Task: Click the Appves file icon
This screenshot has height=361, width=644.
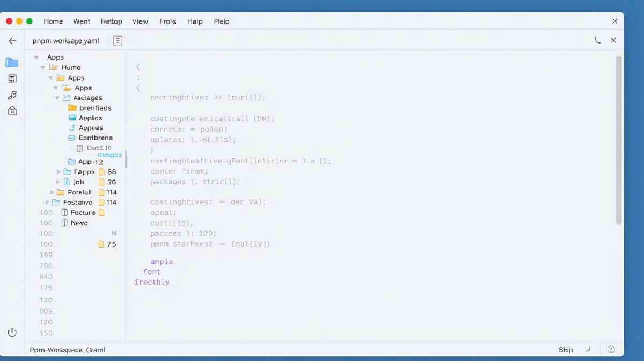Action: point(73,128)
